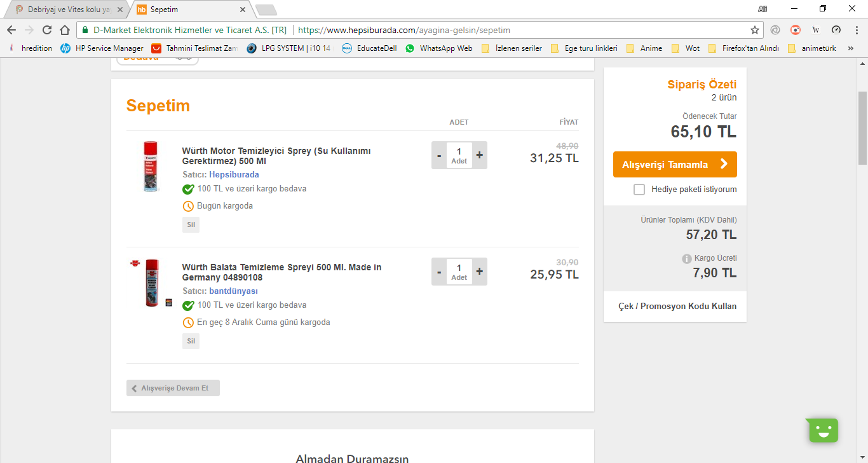Open the animetürk bookmark folder
The width and height of the screenshot is (868, 463).
point(811,48)
